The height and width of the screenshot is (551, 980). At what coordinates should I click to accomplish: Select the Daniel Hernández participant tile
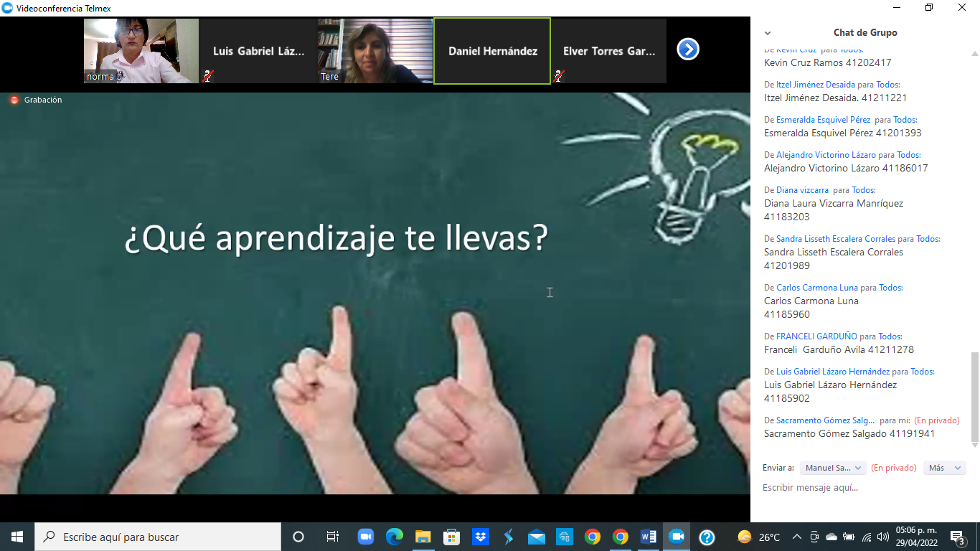492,51
